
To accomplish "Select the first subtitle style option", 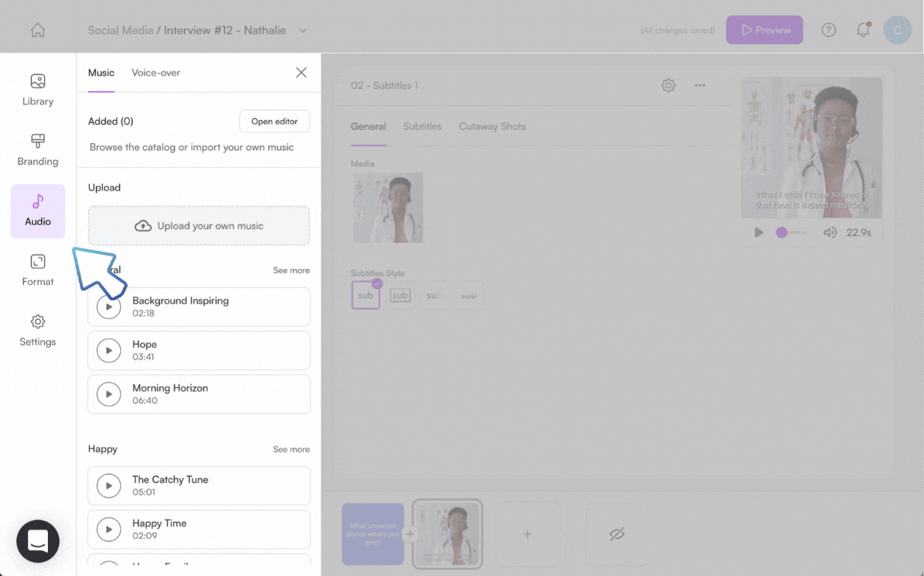I will (x=365, y=295).
